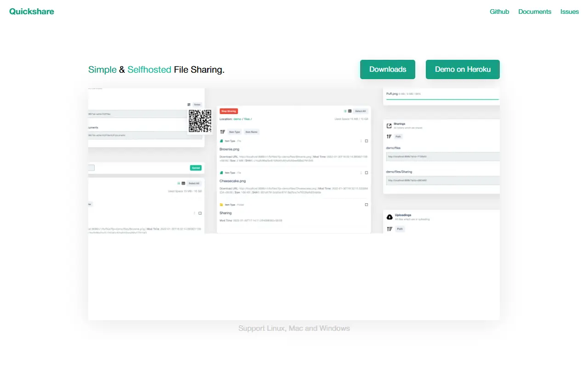Screen dimensions: 588x368
Task: Click the QR code in the demo screenshot
Action: click(x=200, y=121)
